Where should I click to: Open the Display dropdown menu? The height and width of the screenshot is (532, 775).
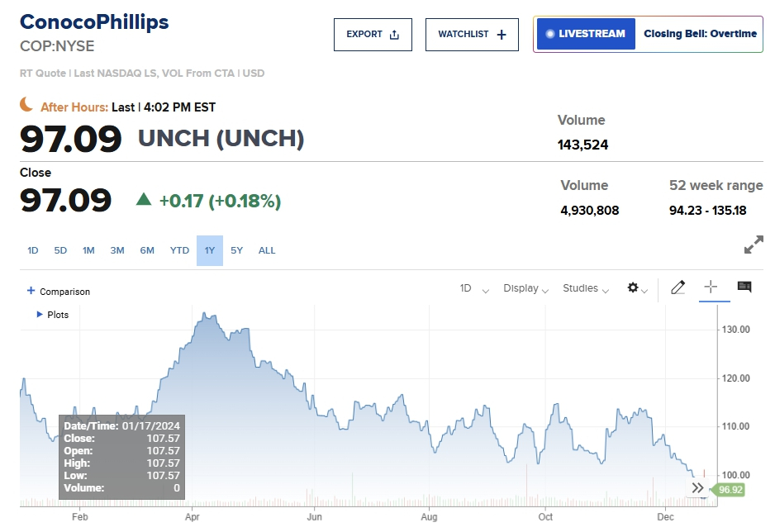pos(526,288)
